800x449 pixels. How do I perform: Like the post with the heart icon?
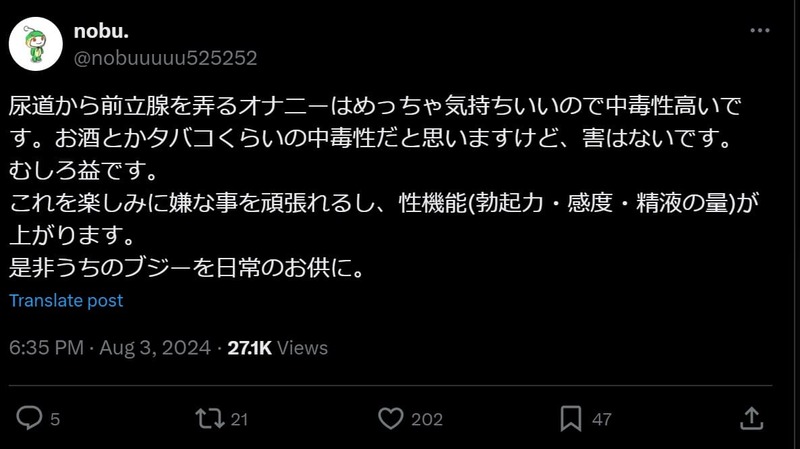click(x=391, y=418)
